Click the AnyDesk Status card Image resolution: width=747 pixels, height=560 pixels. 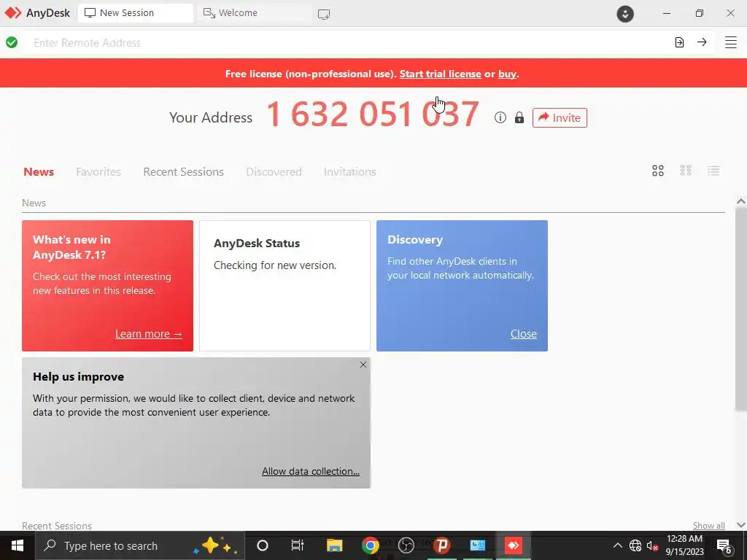point(285,286)
